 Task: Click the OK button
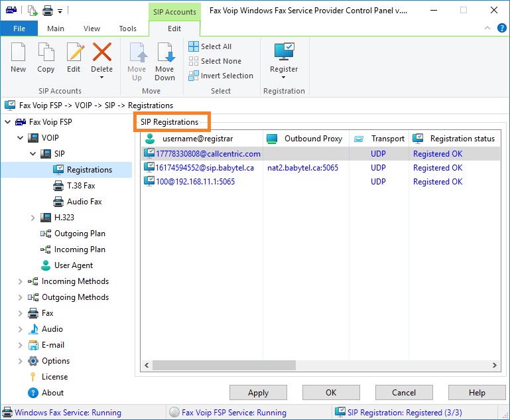point(331,393)
